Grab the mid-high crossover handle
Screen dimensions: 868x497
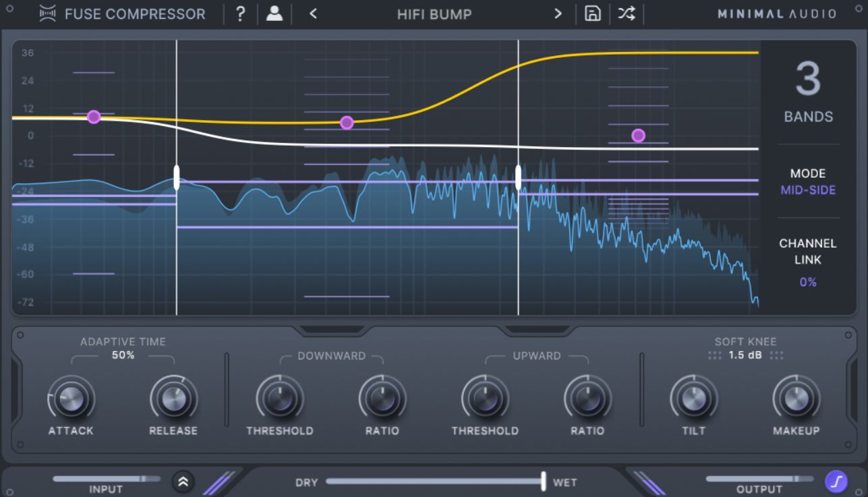tap(518, 177)
